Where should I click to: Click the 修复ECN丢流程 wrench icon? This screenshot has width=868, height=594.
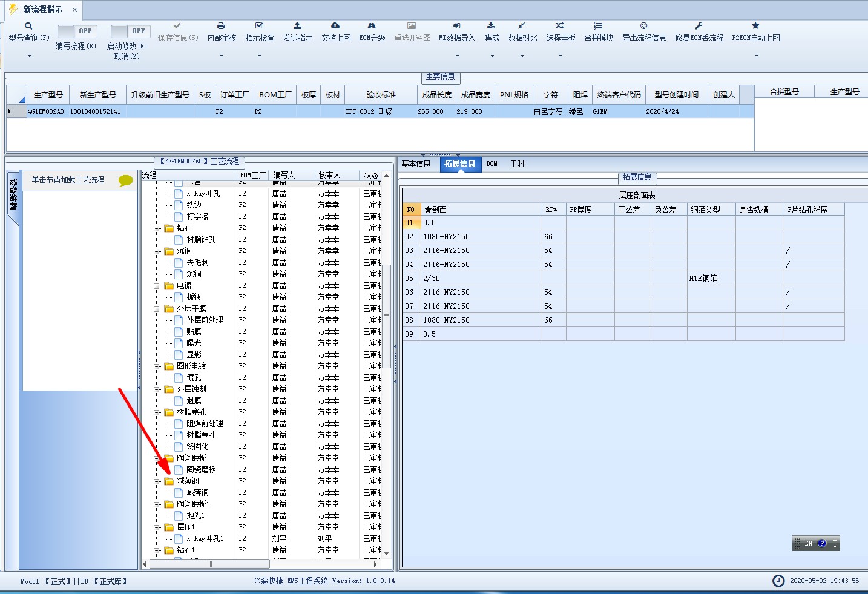pyautogui.click(x=699, y=26)
